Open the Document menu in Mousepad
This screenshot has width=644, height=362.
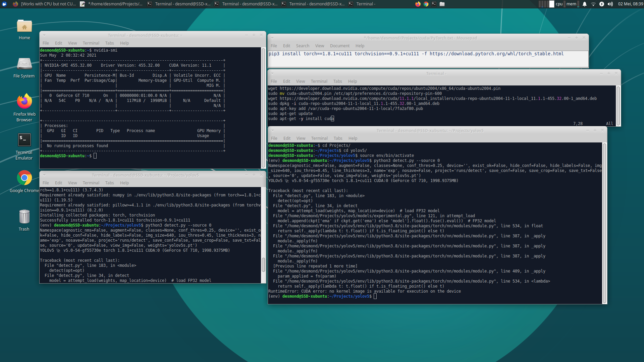pos(340,46)
